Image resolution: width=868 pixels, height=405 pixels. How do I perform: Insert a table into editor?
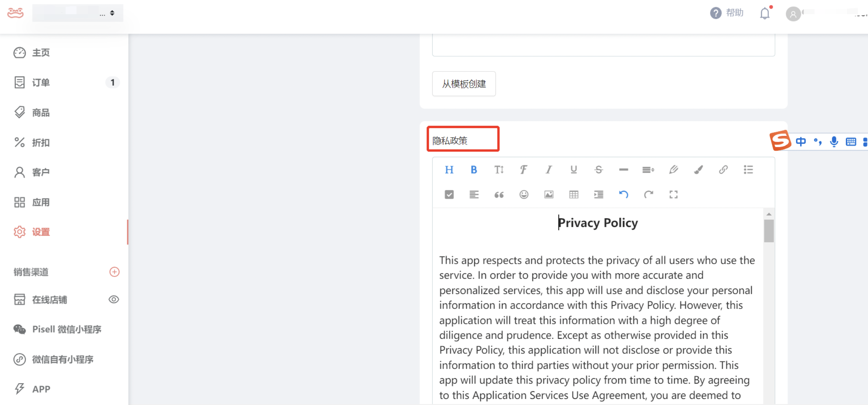[x=574, y=195]
